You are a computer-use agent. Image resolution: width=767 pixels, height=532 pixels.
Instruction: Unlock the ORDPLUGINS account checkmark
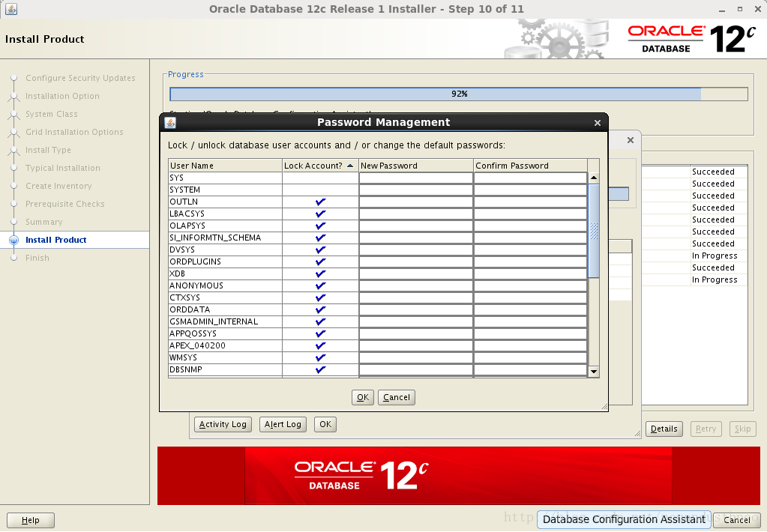click(x=320, y=262)
